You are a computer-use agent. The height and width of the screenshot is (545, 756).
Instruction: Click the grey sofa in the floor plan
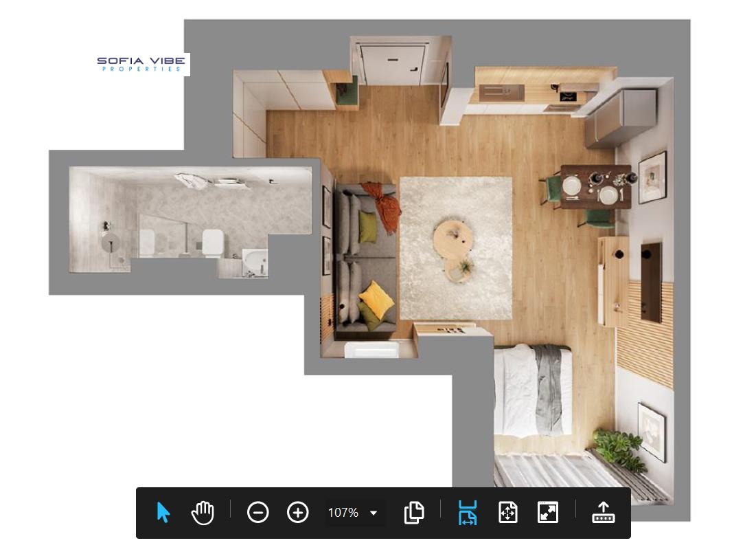click(363, 260)
